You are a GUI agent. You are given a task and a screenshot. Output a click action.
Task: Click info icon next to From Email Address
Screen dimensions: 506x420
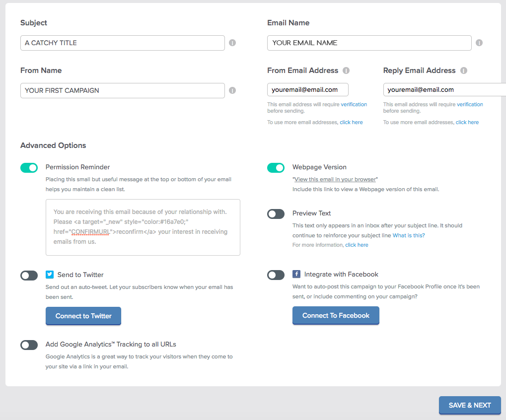pos(346,70)
